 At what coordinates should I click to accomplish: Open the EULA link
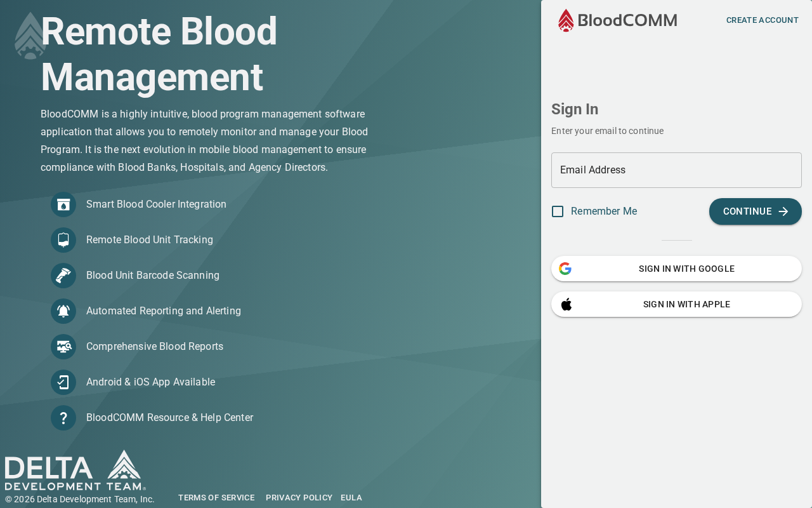tap(351, 498)
